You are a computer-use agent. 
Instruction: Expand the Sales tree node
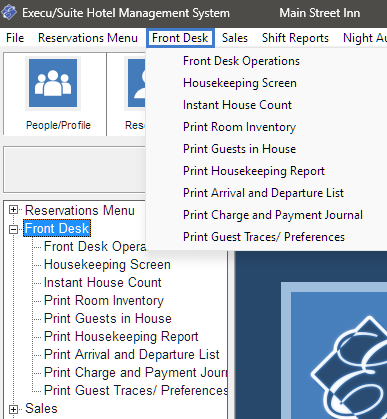(x=13, y=409)
